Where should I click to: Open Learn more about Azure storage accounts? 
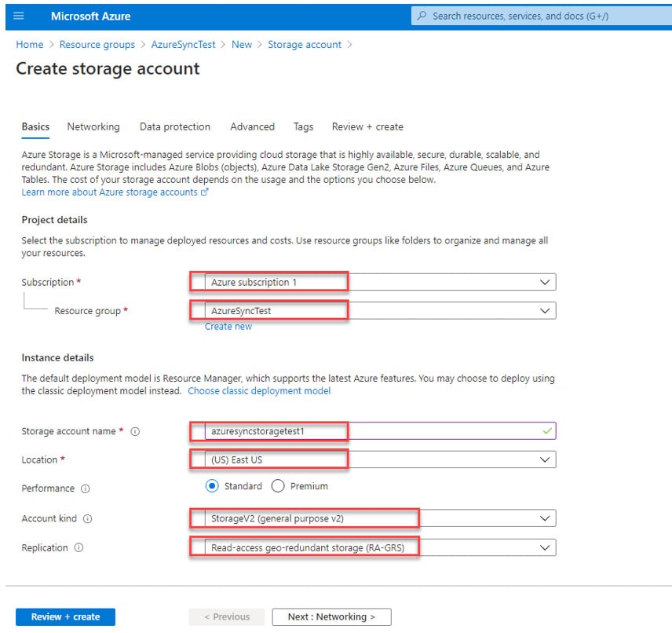(x=110, y=192)
